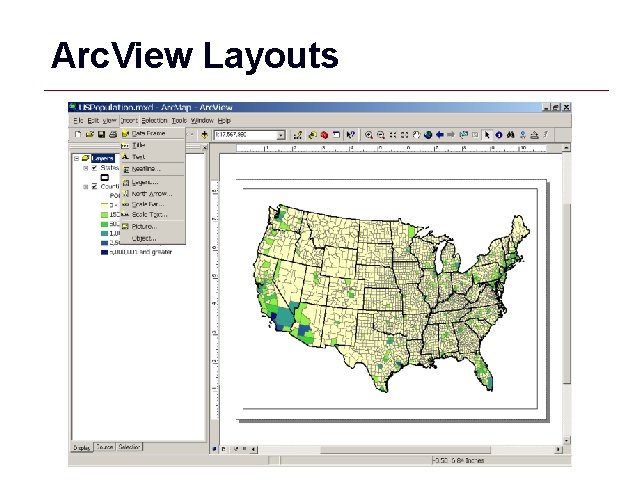Open the Window menu
The image size is (640, 480).
[202, 120]
